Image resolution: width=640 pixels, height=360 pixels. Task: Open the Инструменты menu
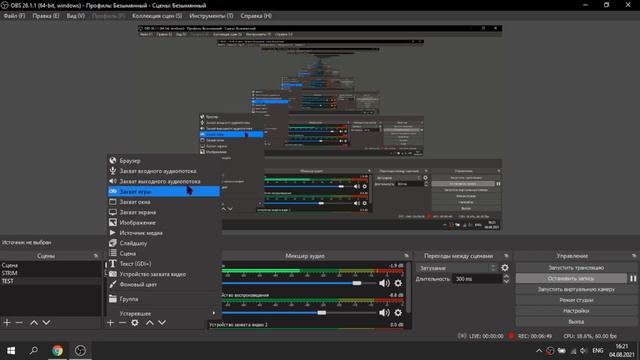pyautogui.click(x=211, y=16)
